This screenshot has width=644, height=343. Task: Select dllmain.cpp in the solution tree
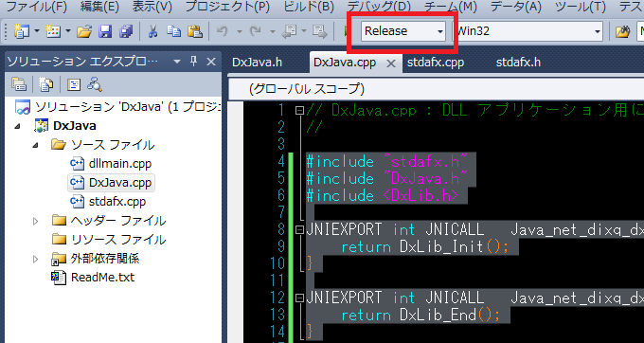click(120, 164)
